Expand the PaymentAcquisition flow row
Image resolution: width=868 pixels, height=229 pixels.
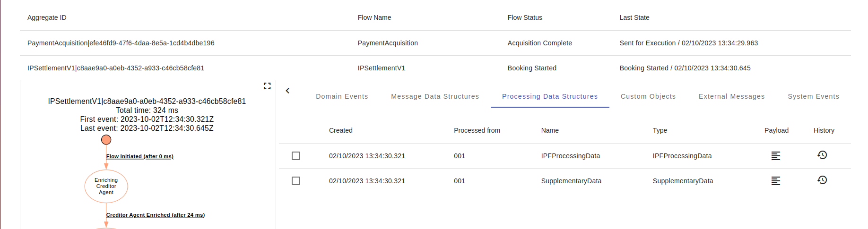click(121, 43)
